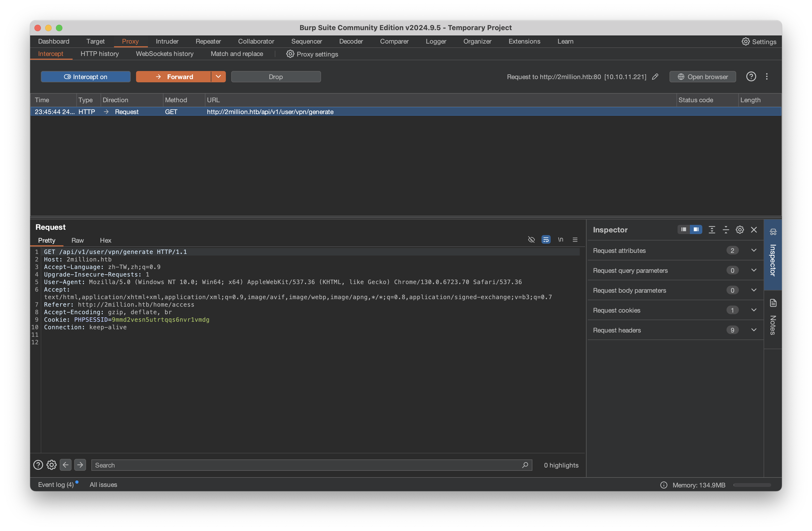Screen dimensions: 812x531
Task: Switch Inspector to left-side layout
Action: click(x=683, y=230)
